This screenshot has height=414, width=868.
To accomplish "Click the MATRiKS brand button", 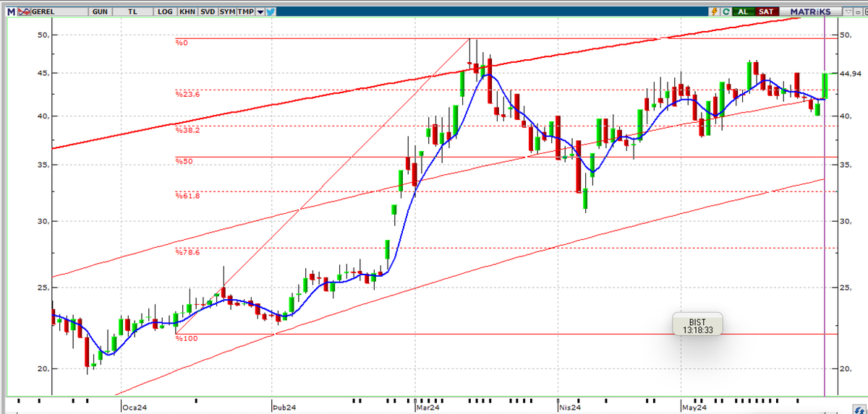I will point(809,12).
